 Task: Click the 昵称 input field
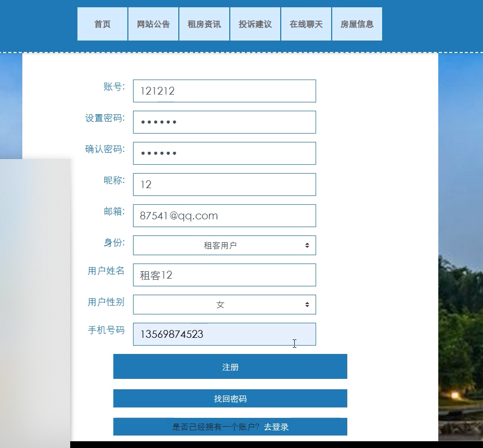tap(225, 185)
